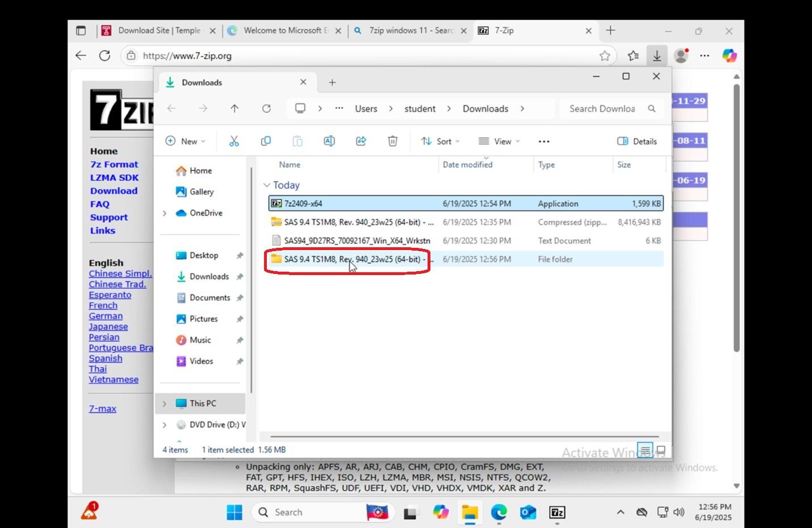Image resolution: width=812 pixels, height=528 pixels.
Task: Click the Cut scissors icon in Explorer toolbar
Action: 234,141
